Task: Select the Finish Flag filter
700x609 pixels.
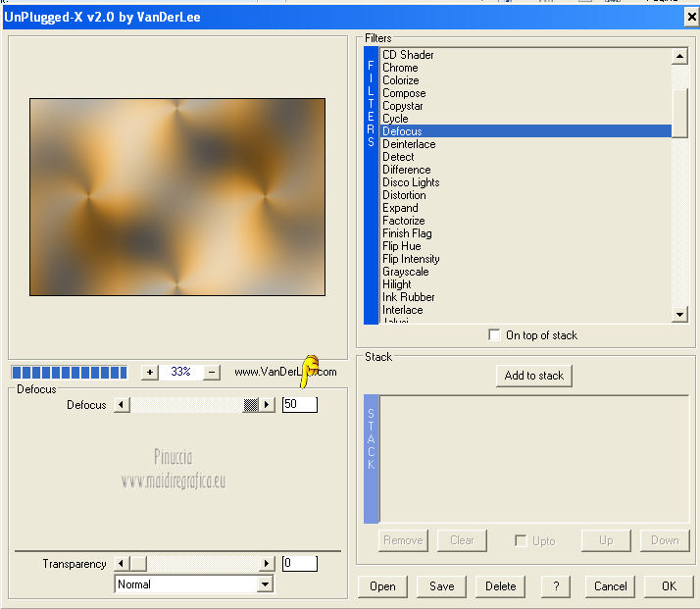Action: (525, 233)
